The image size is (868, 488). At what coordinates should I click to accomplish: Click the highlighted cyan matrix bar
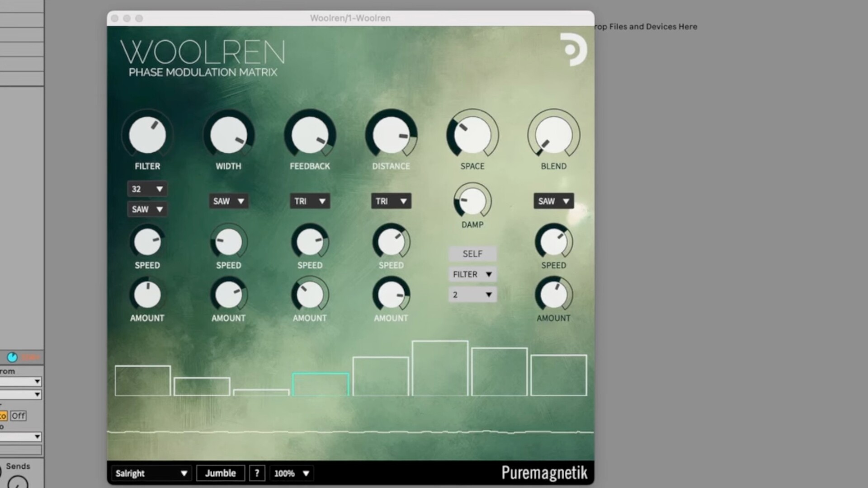(321, 385)
